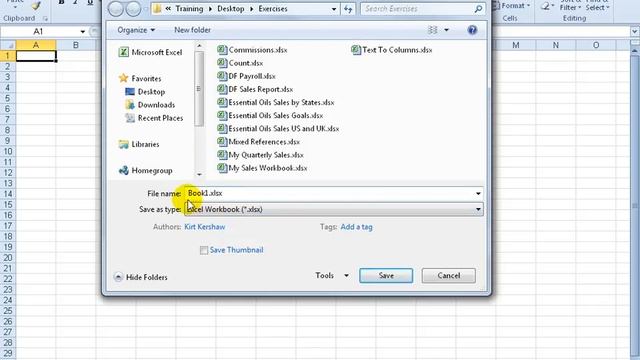This screenshot has width=640, height=360.
Task: Click Add a tag link
Action: pyautogui.click(x=356, y=227)
